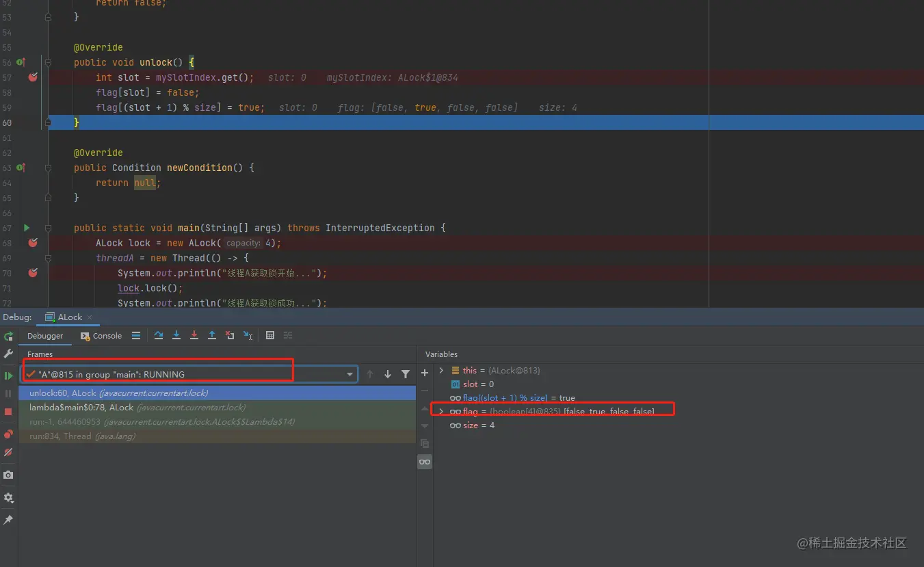Click the fold end marker on line 65

[48, 198]
